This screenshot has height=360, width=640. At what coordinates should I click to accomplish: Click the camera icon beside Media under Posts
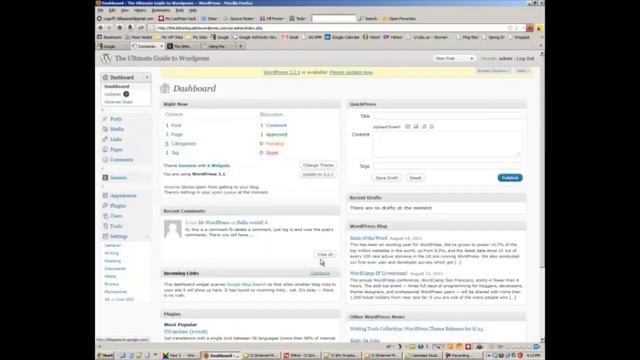pyautogui.click(x=105, y=129)
